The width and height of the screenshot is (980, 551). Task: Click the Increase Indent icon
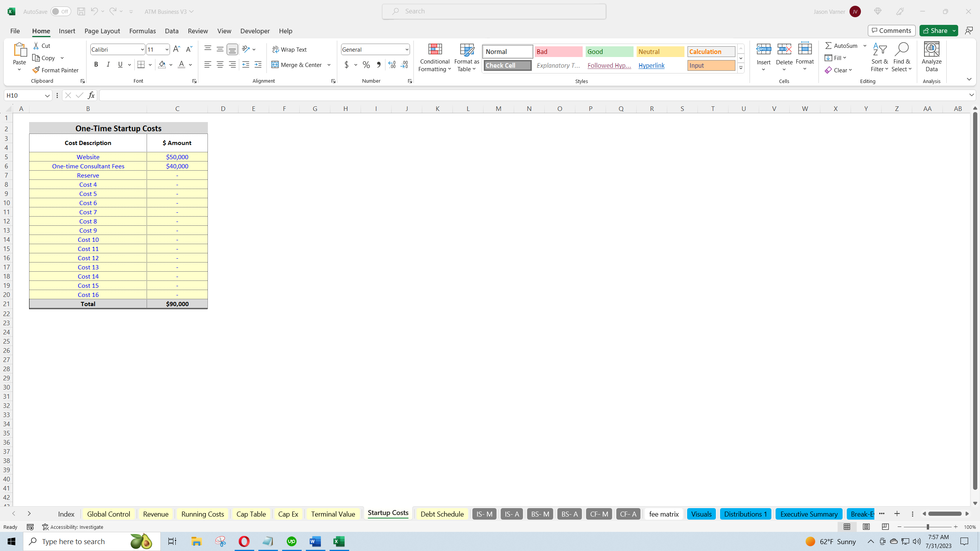pos(258,65)
